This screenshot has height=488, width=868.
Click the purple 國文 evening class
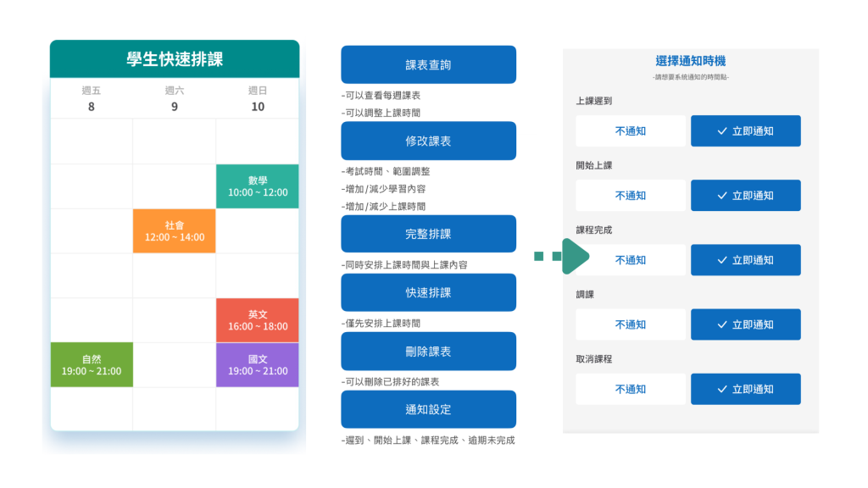[x=257, y=364]
